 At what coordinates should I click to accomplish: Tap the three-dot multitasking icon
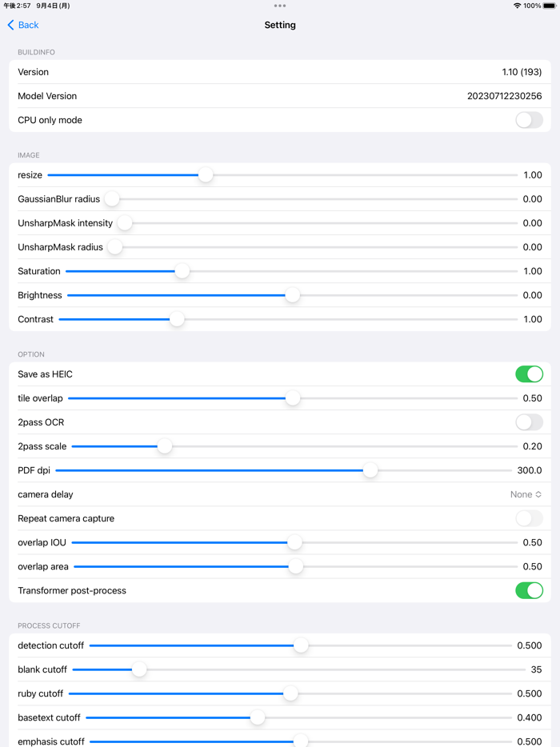coord(280,6)
